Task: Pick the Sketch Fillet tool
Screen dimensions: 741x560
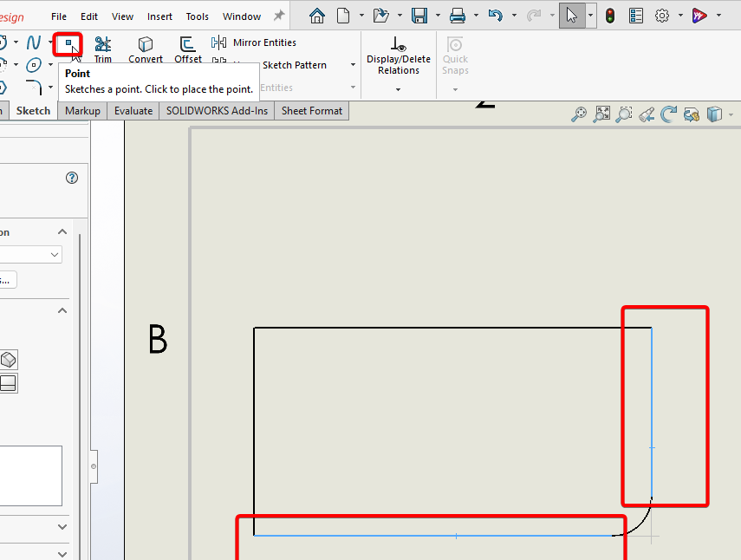Action: click(x=34, y=87)
